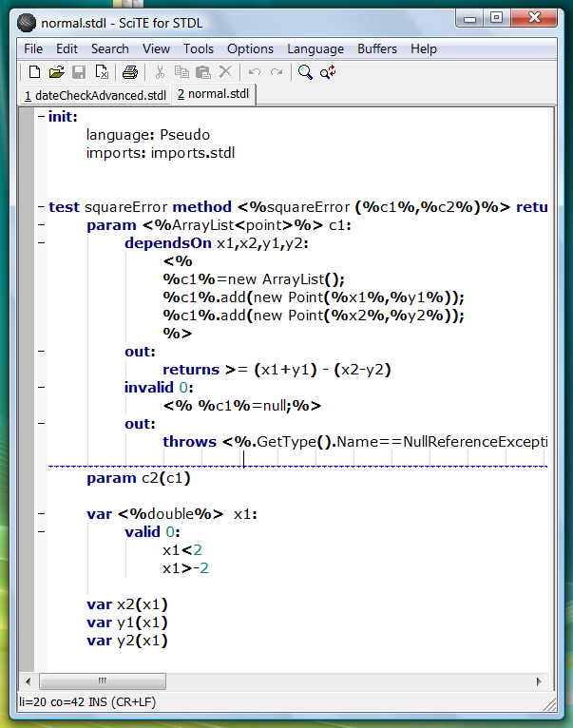This screenshot has height=728, width=573.
Task: Open the Tools menu
Action: click(x=199, y=48)
